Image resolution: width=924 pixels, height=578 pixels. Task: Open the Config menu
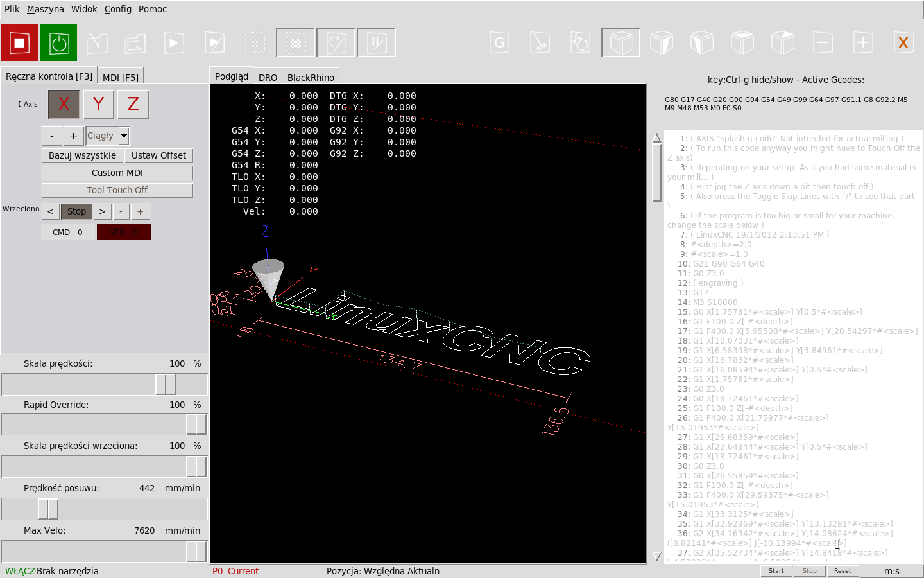(x=118, y=9)
